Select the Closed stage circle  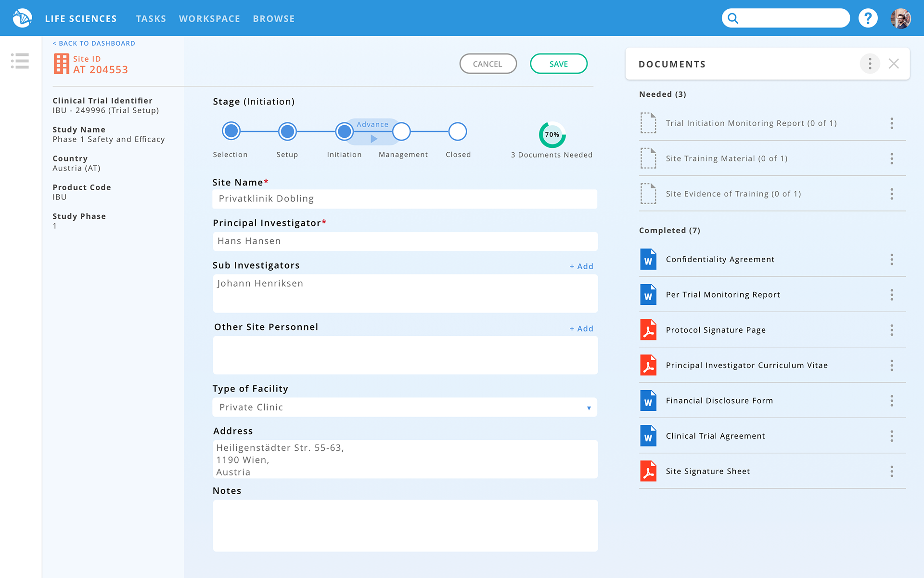pyautogui.click(x=458, y=131)
